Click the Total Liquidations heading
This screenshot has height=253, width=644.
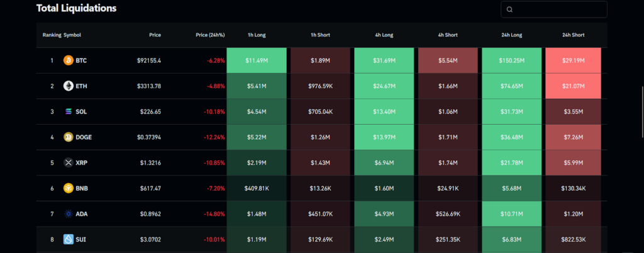click(x=76, y=8)
